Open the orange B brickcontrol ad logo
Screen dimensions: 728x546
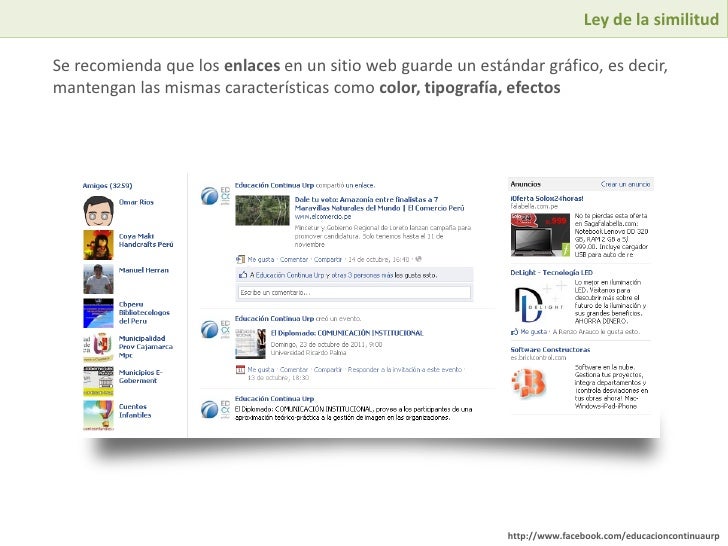(529, 384)
